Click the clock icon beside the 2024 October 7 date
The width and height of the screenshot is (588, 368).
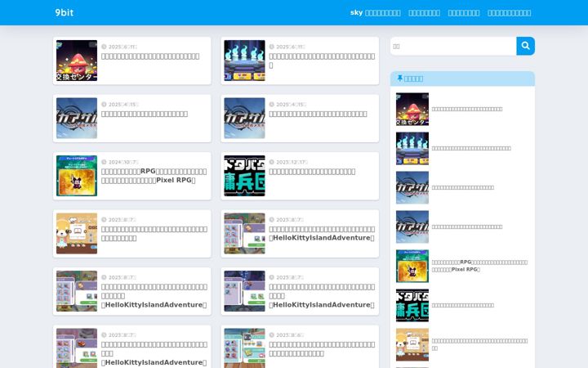click(104, 162)
